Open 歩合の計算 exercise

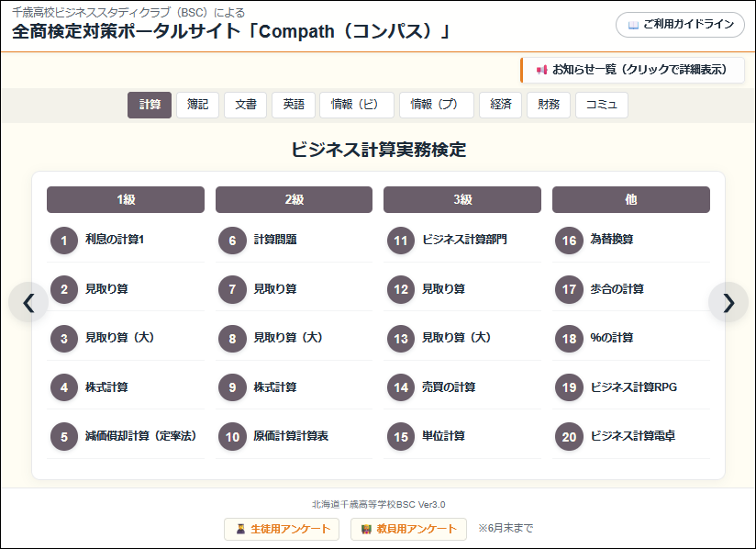tap(617, 289)
